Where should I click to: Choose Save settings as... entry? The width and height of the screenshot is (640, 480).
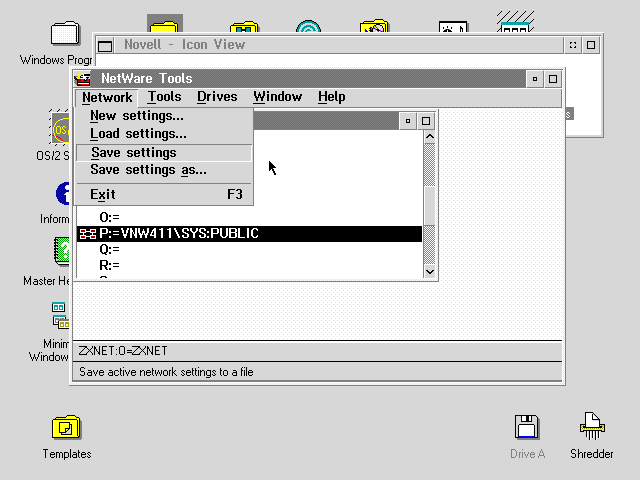pyautogui.click(x=164, y=170)
